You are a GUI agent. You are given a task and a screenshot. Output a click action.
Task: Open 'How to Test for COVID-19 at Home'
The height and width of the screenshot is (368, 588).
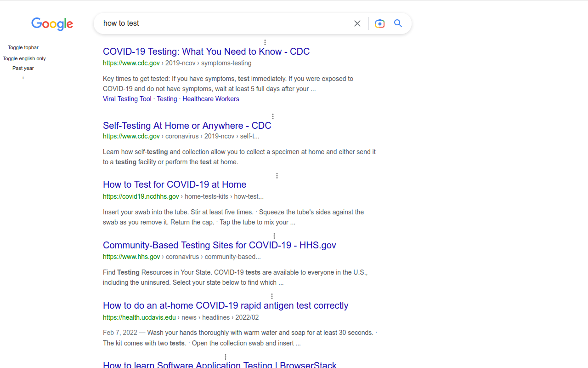coord(175,184)
